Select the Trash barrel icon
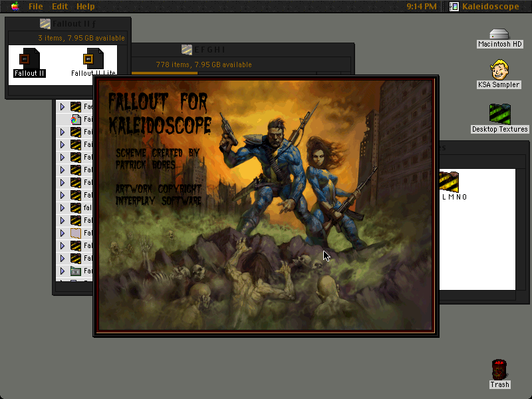The height and width of the screenshot is (399, 532). 499,370
